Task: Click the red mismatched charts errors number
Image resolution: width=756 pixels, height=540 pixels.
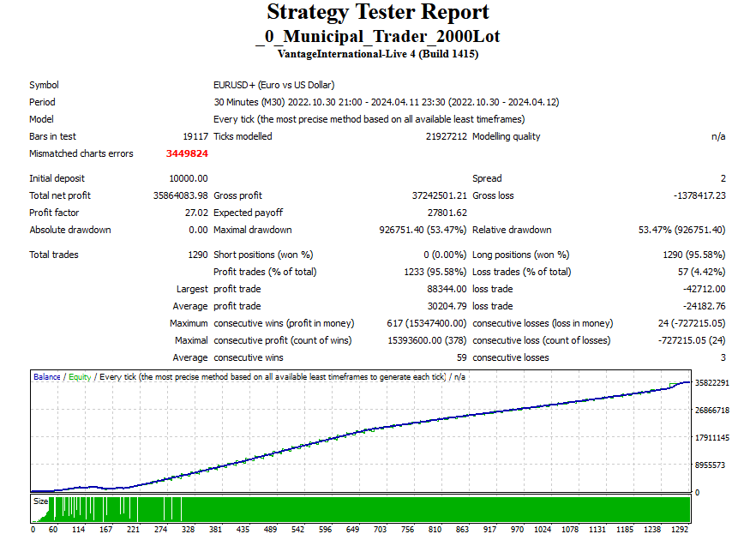Action: [187, 154]
